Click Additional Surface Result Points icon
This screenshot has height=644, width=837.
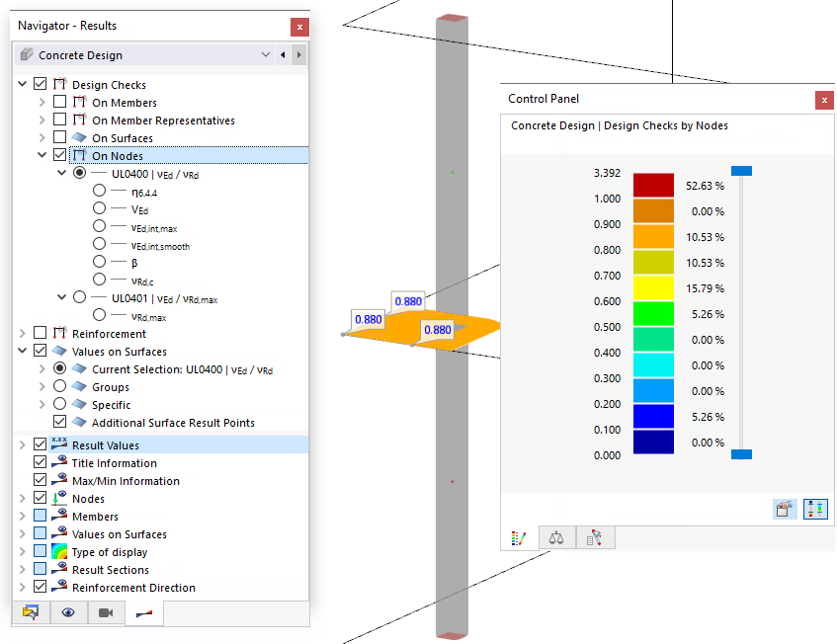(x=79, y=422)
